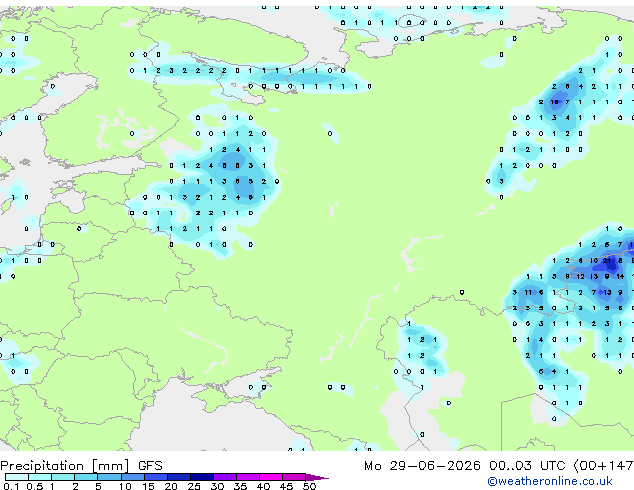Click the 15 to 20 mm legend swatch
634x490 pixels.
pyautogui.click(x=156, y=477)
